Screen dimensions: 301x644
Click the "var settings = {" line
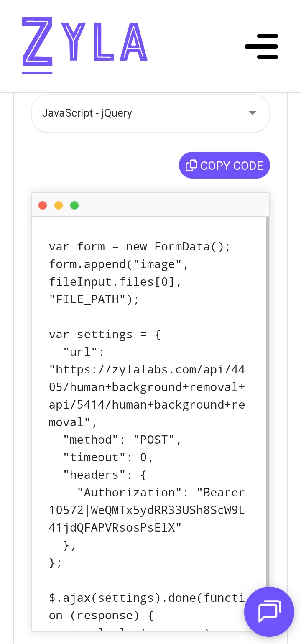coord(105,335)
